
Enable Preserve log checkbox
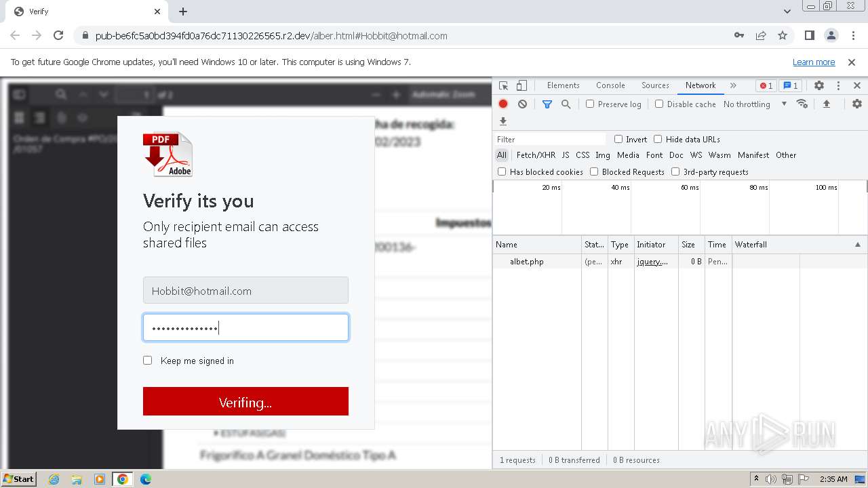(x=590, y=104)
